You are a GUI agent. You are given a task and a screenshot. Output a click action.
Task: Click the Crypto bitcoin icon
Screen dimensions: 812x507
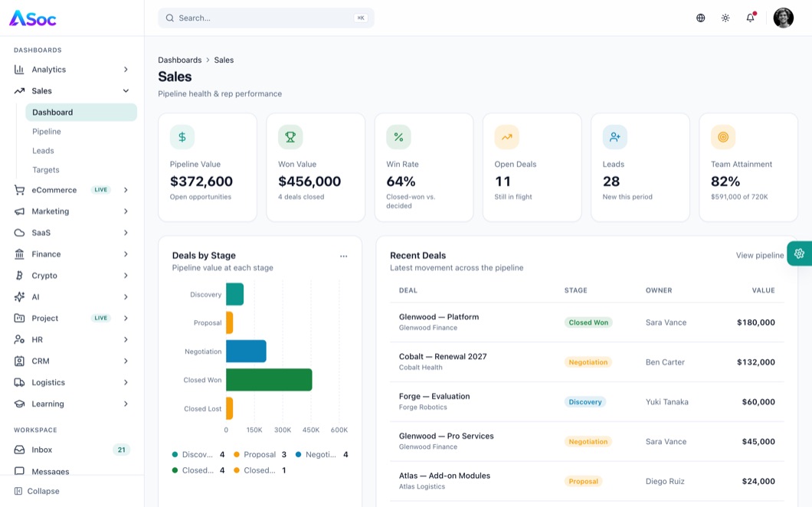[19, 276]
